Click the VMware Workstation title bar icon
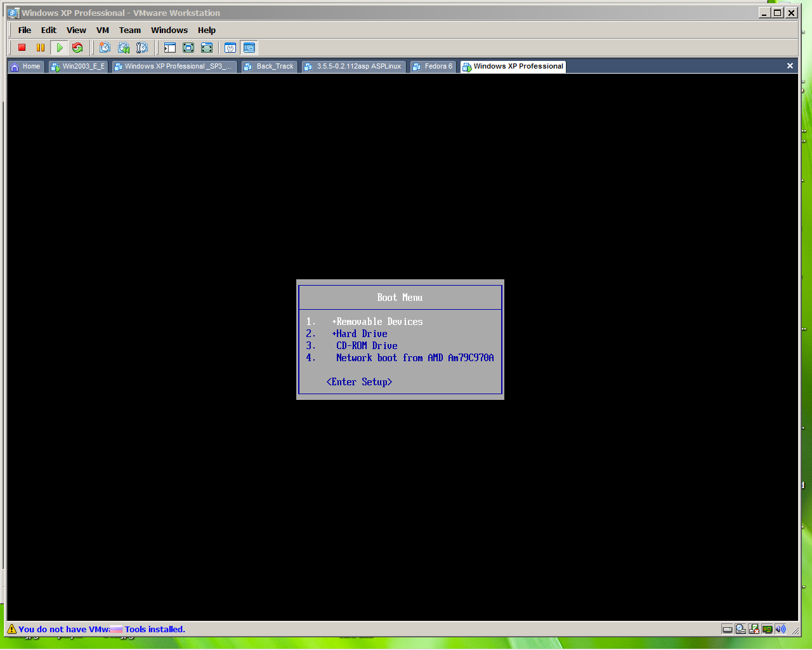 [14, 13]
